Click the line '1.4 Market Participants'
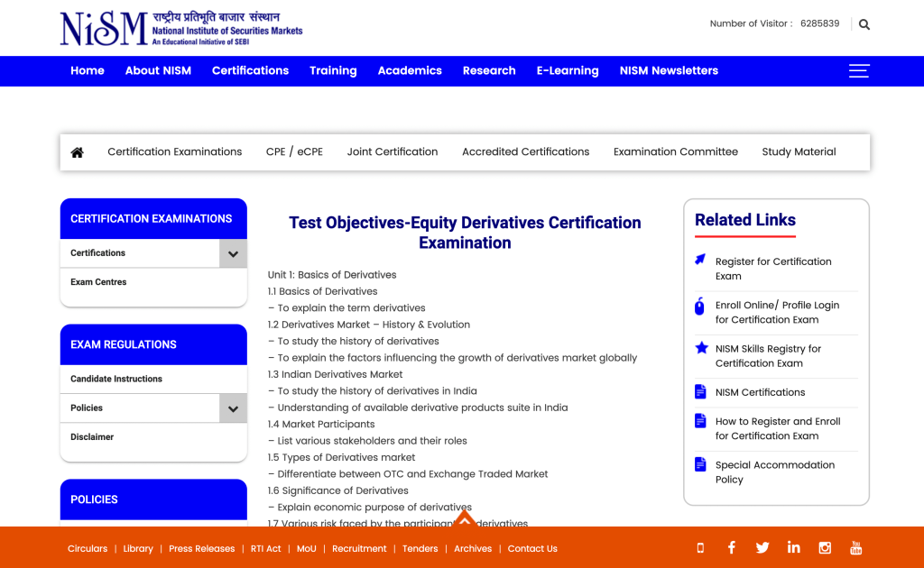 [x=321, y=425]
